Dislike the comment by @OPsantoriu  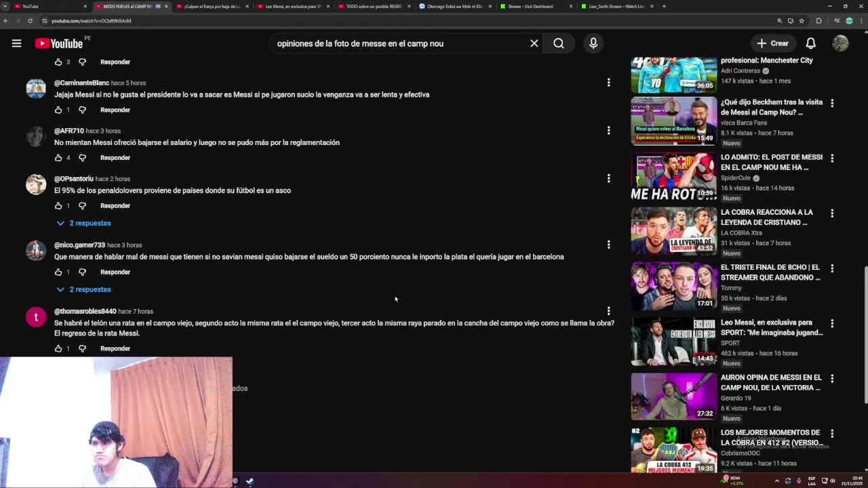tap(82, 206)
